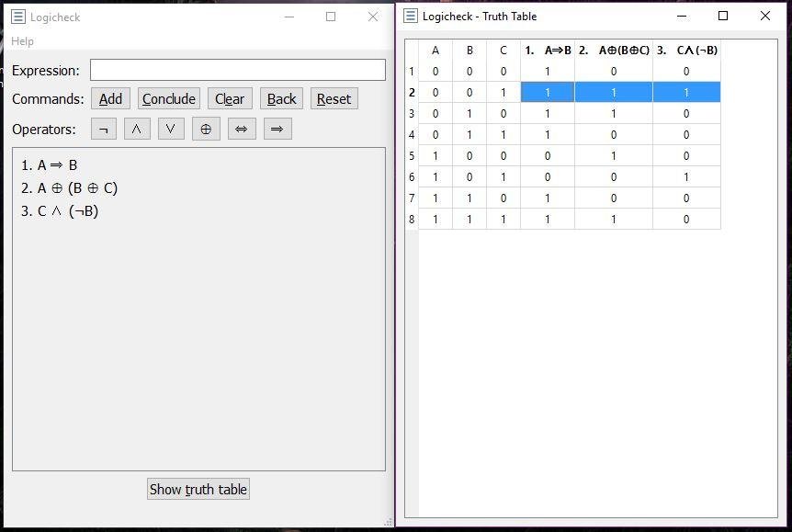The image size is (792, 532).
Task: Insert the disjunction (∨) operator
Action: [171, 130]
